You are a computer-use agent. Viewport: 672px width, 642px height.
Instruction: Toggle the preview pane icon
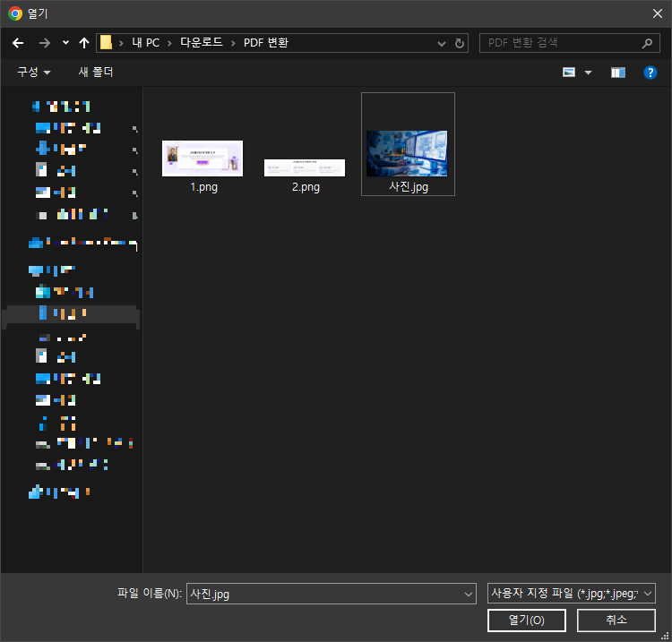coord(618,73)
